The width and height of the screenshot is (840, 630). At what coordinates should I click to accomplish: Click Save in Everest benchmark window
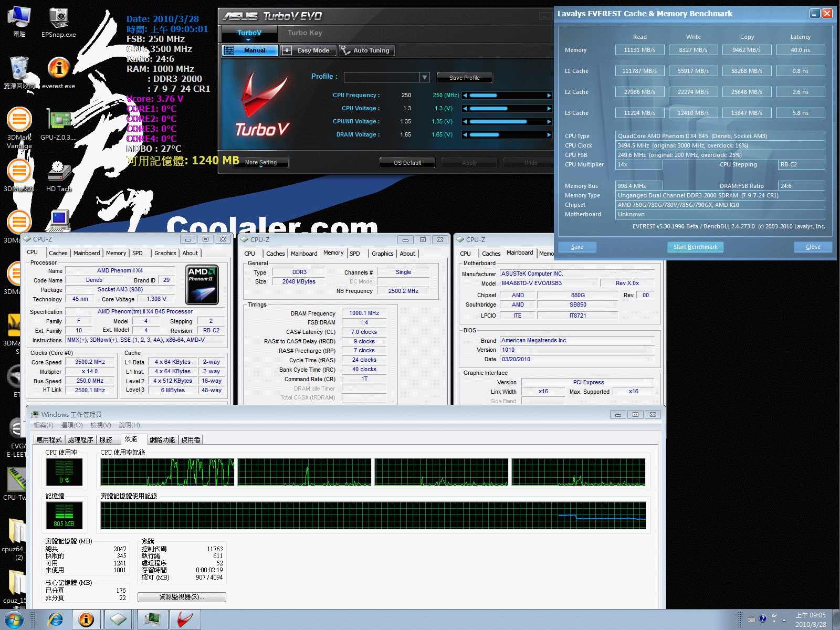pyautogui.click(x=577, y=247)
